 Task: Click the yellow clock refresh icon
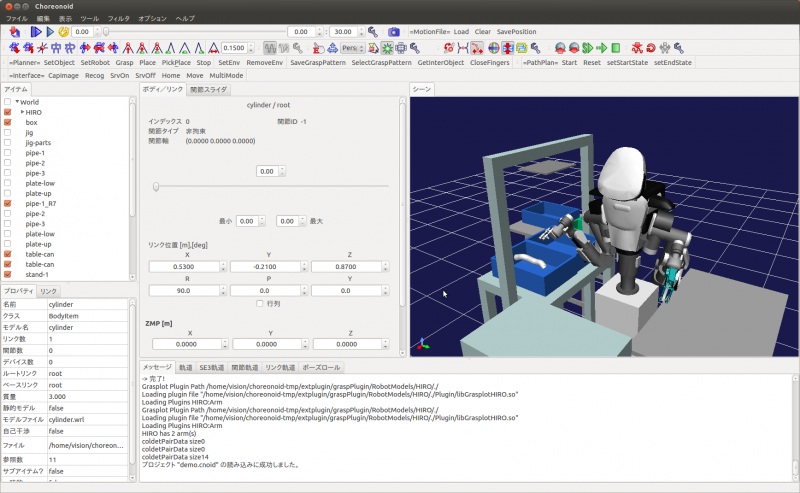(63, 32)
